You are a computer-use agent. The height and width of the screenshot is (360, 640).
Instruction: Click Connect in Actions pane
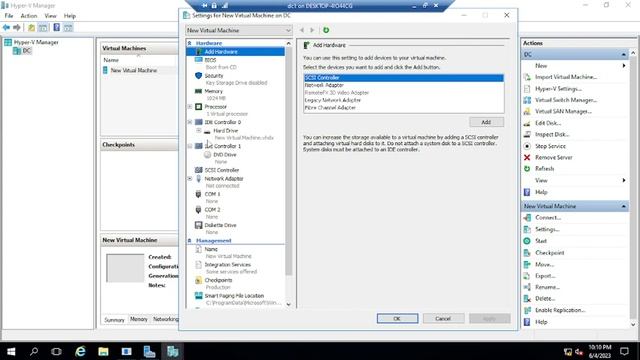click(548, 218)
